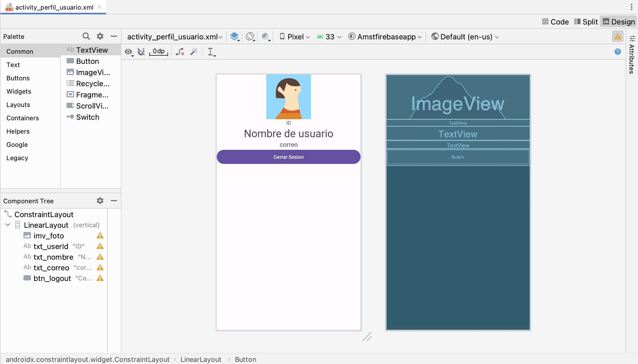This screenshot has width=638, height=364.
Task: Open Component Tree settings gear
Action: (100, 201)
